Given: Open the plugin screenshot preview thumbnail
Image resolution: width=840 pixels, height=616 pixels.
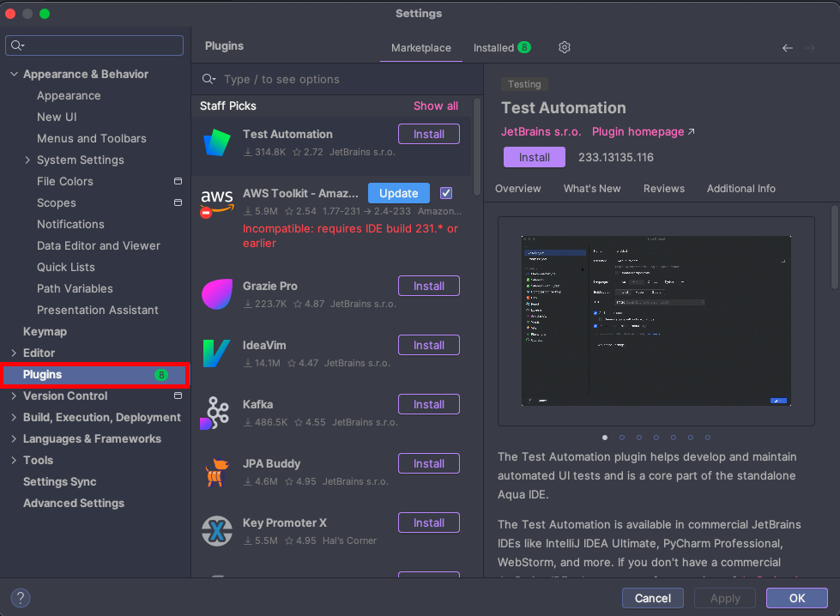Looking at the screenshot, I should (x=656, y=321).
